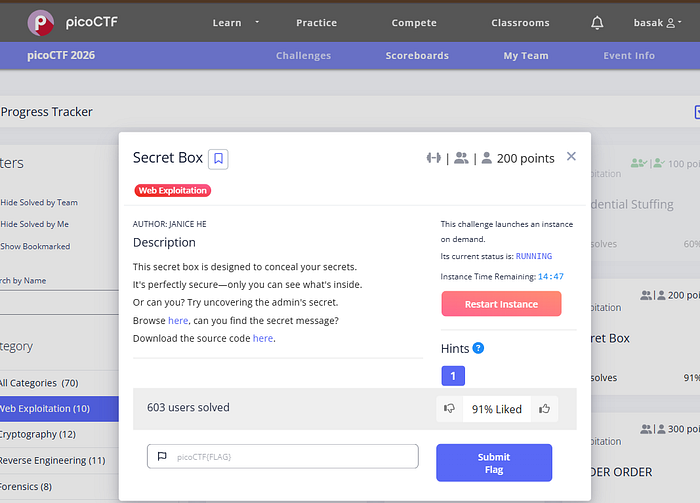700x503 pixels.
Task: Click the 91% Liked label
Action: pyautogui.click(x=496, y=409)
